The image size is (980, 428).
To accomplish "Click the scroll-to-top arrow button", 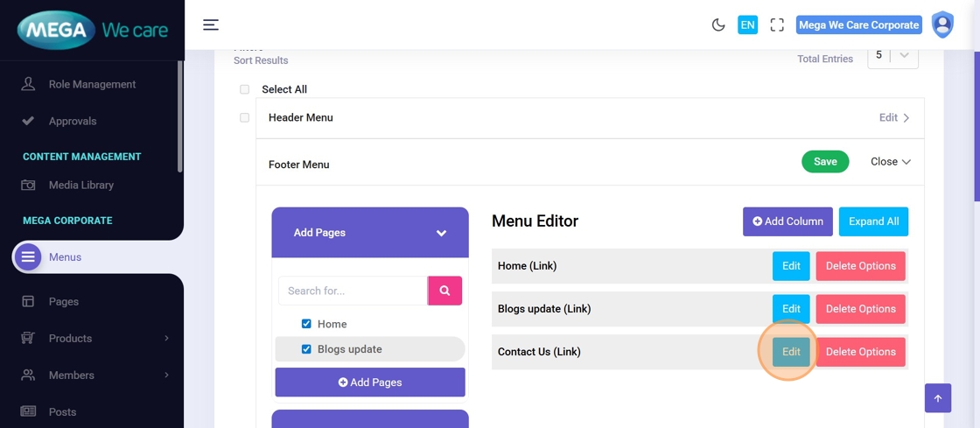I will (x=937, y=398).
